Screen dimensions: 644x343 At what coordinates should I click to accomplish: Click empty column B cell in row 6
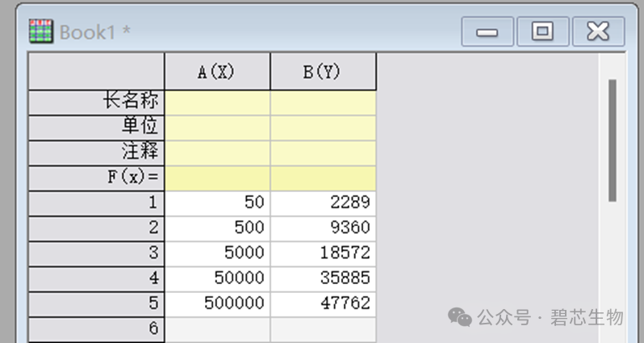(324, 329)
